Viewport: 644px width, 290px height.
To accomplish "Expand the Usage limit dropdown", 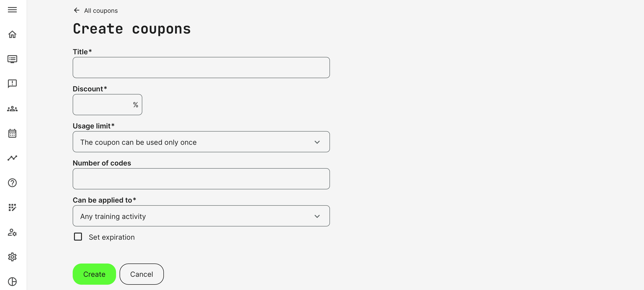I will click(x=201, y=142).
